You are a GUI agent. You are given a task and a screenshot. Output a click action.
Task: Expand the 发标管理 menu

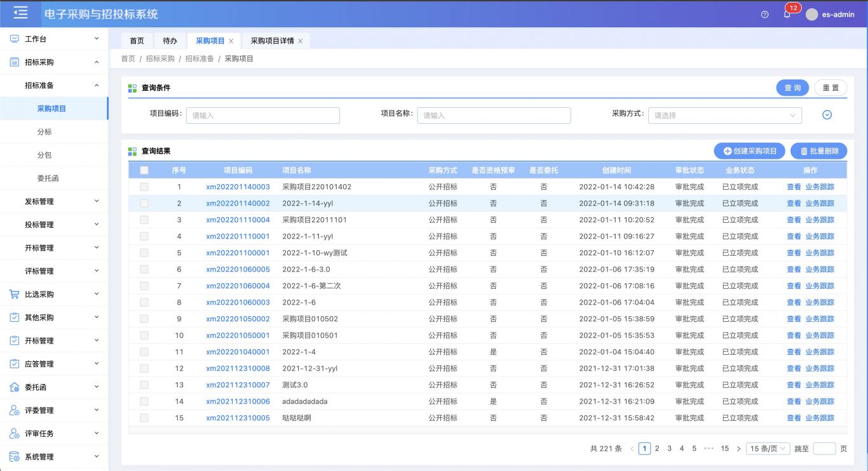(x=54, y=201)
